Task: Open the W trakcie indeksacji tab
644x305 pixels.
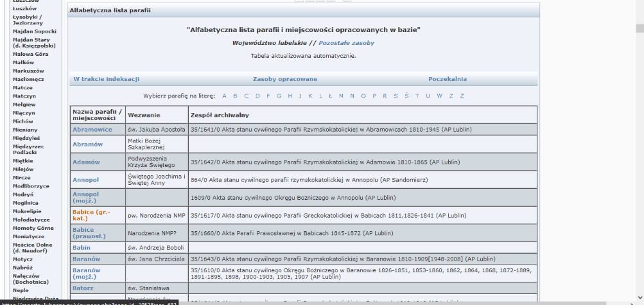Action: coord(106,79)
